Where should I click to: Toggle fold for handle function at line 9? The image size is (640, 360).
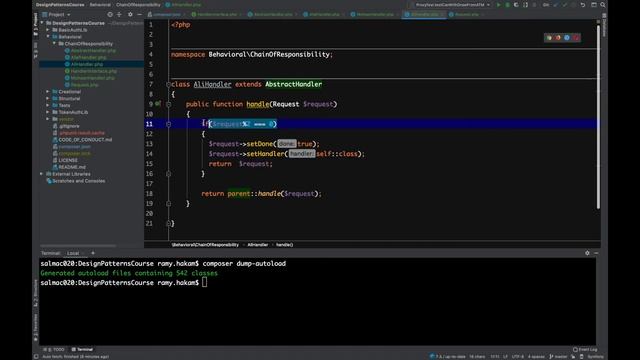click(x=168, y=104)
